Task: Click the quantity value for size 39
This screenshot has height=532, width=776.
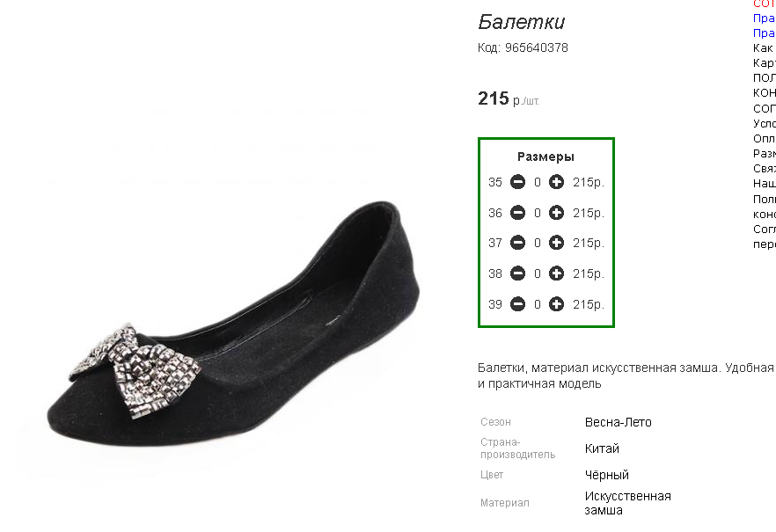Action: 538,304
